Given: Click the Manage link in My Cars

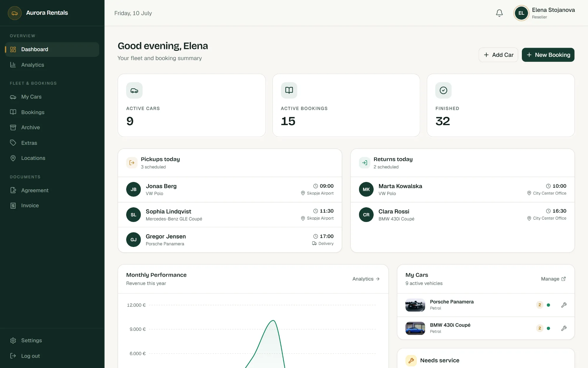Looking at the screenshot, I should point(553,279).
